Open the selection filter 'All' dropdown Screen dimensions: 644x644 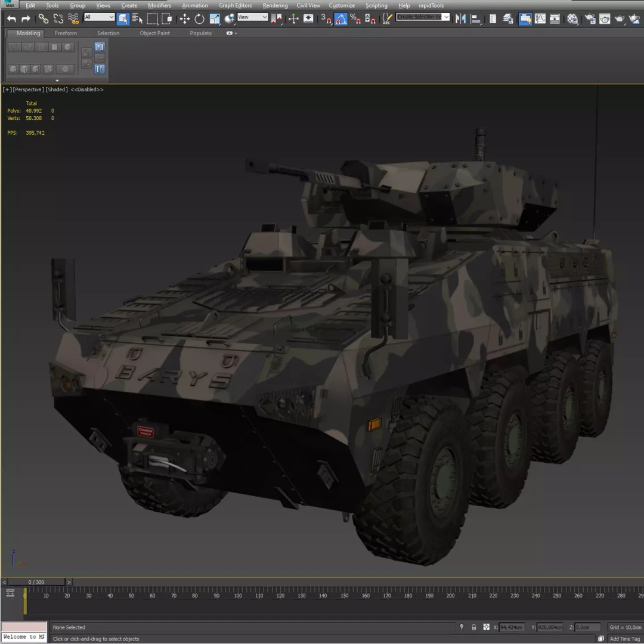pos(99,17)
